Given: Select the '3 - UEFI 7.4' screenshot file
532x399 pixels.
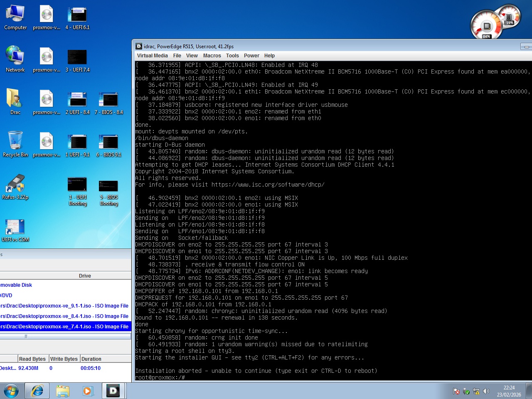Looking at the screenshot, I should (x=77, y=60).
